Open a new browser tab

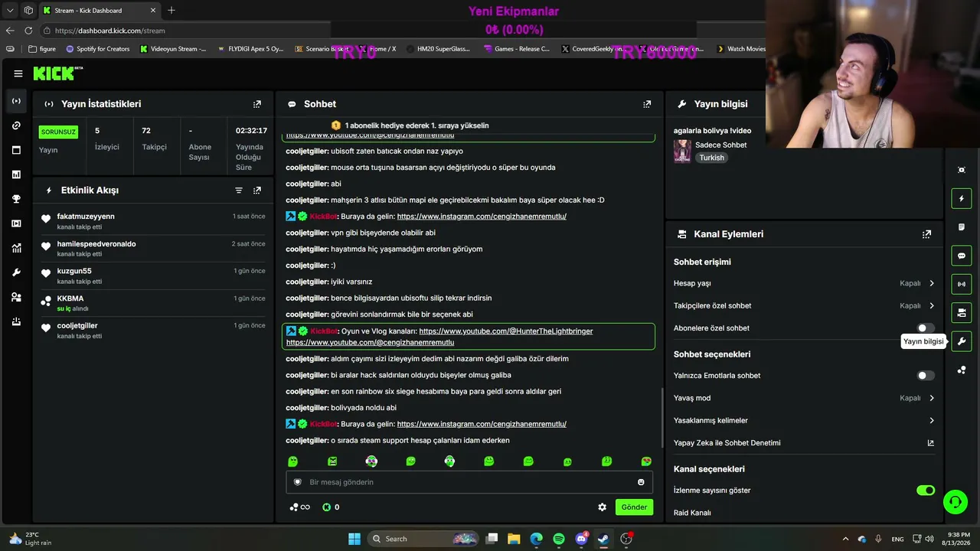[x=171, y=10]
